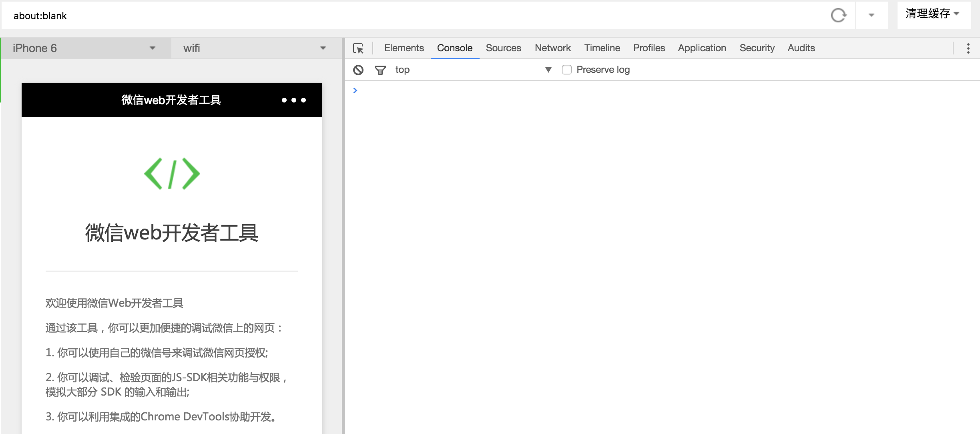
Task: Open the Audits tab
Action: [x=801, y=48]
